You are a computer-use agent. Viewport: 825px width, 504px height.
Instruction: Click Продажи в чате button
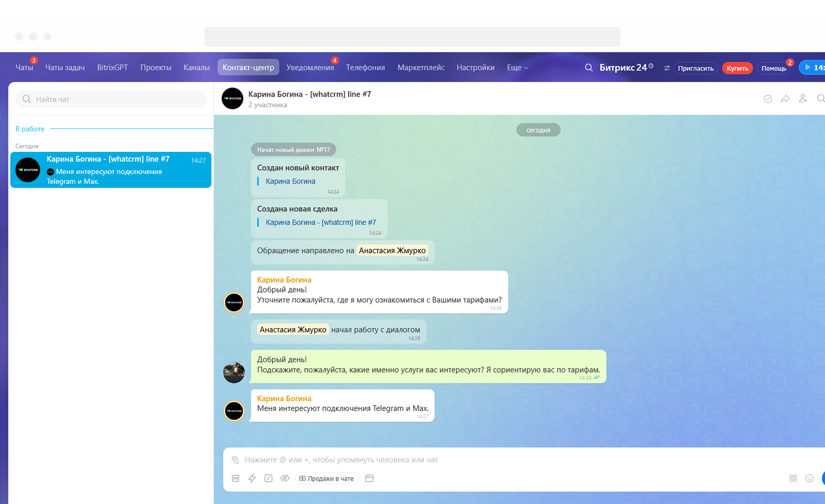pyautogui.click(x=326, y=478)
